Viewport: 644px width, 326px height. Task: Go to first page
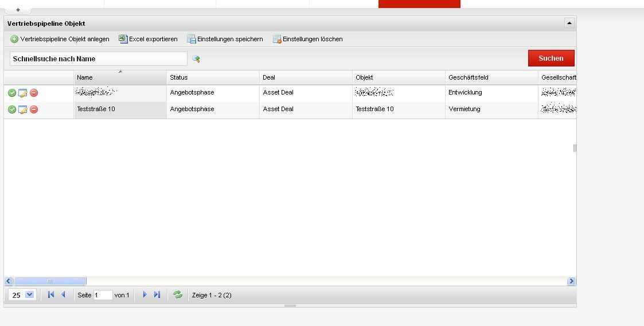tap(51, 294)
